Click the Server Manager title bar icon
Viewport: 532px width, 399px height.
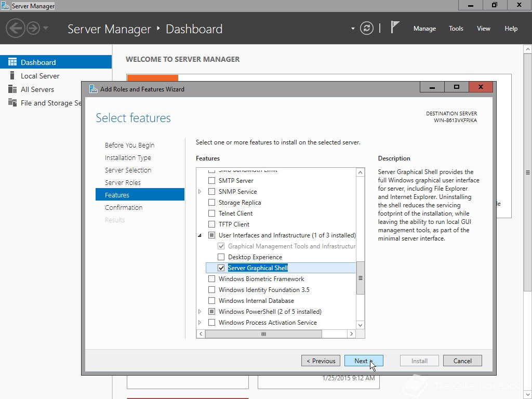point(5,6)
